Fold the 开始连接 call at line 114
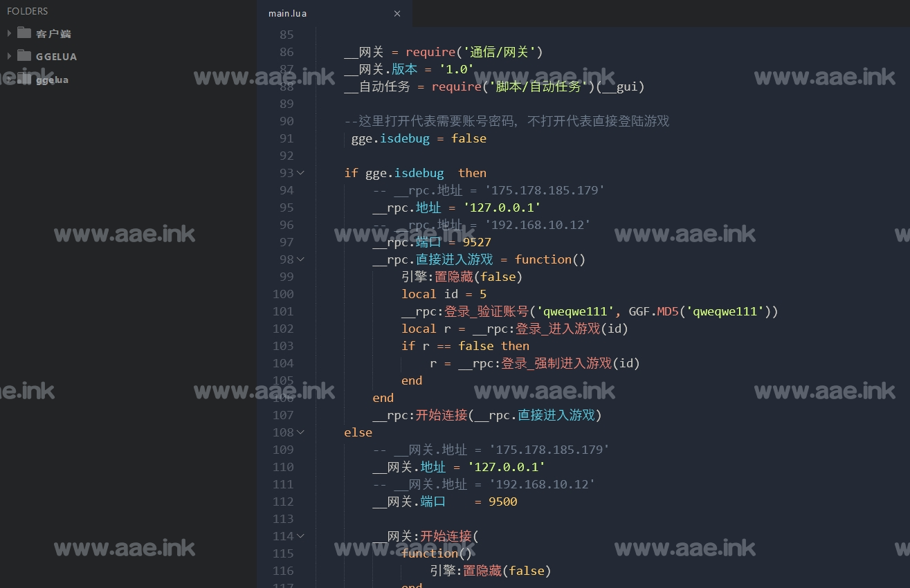This screenshot has height=588, width=910. point(300,536)
